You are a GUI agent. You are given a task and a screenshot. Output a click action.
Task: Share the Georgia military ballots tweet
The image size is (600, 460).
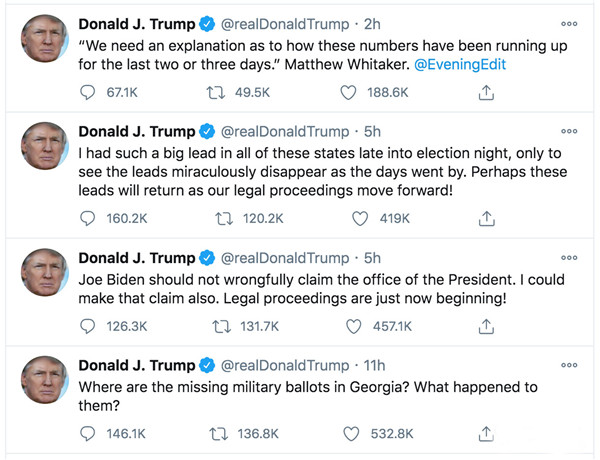tap(487, 434)
